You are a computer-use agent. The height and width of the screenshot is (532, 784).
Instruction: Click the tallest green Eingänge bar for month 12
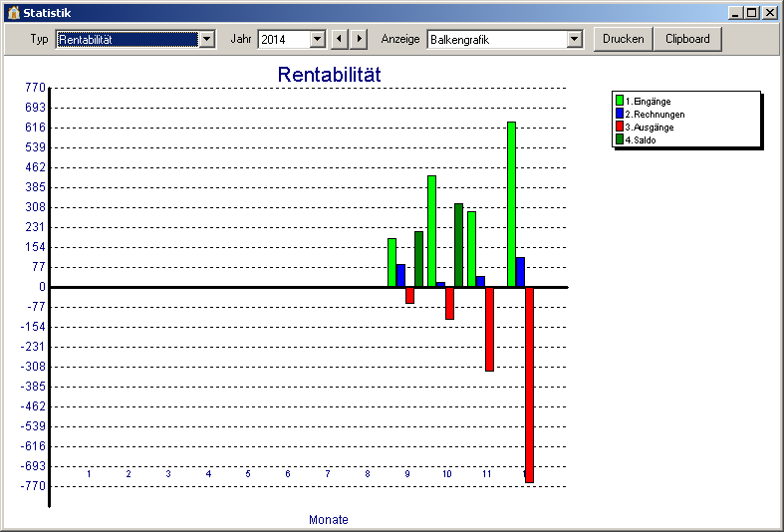(511, 204)
